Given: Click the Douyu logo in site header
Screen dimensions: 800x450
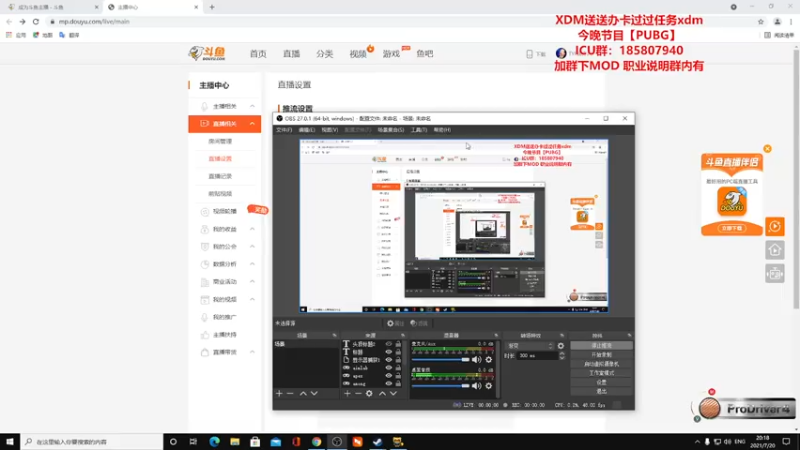Looking at the screenshot, I should click(207, 53).
